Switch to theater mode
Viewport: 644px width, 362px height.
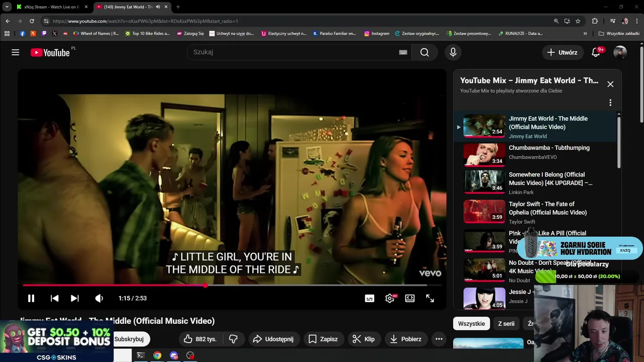point(410,298)
